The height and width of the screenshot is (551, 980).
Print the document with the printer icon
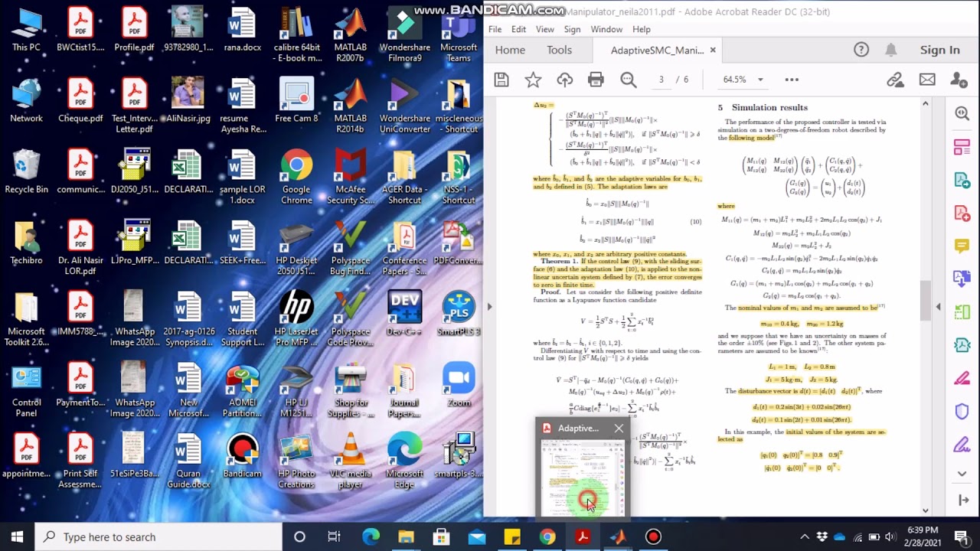coord(596,80)
